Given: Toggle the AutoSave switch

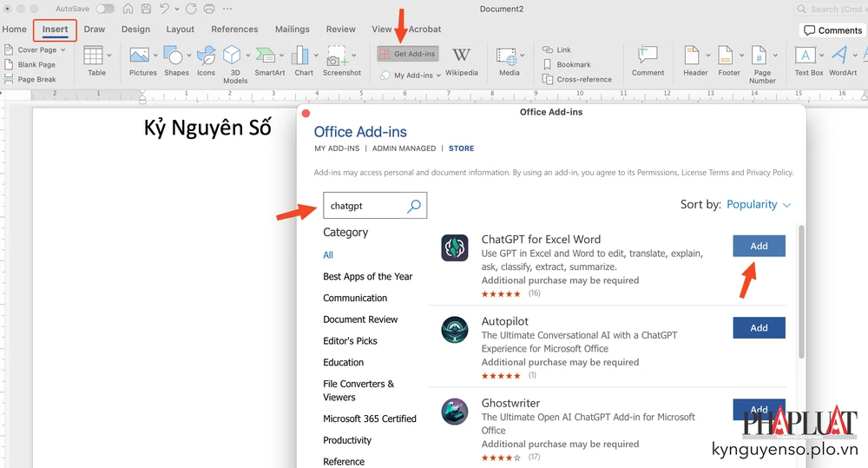Looking at the screenshot, I should point(105,9).
